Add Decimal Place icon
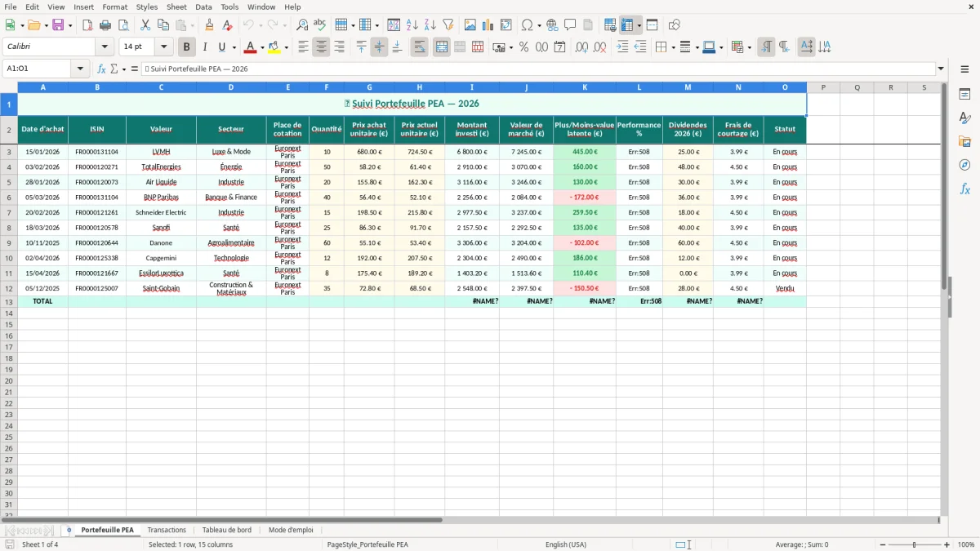The width and height of the screenshot is (980, 551). click(x=581, y=47)
